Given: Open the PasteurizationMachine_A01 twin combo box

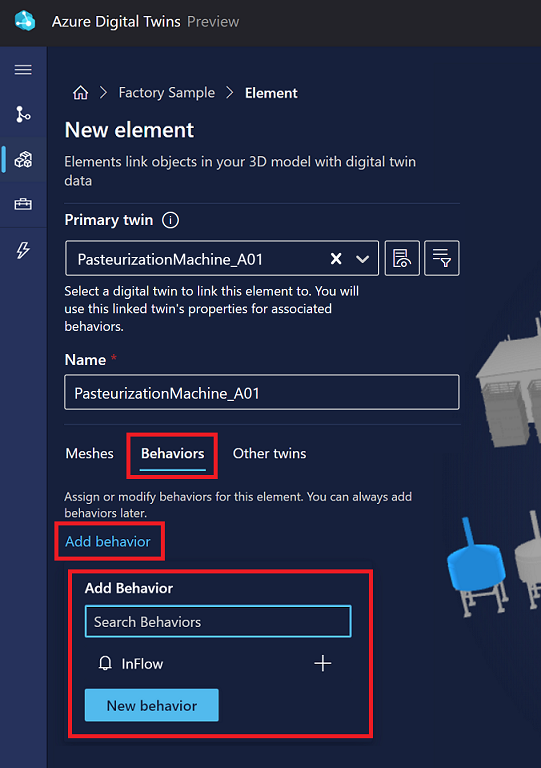Looking at the screenshot, I should click(222, 258).
